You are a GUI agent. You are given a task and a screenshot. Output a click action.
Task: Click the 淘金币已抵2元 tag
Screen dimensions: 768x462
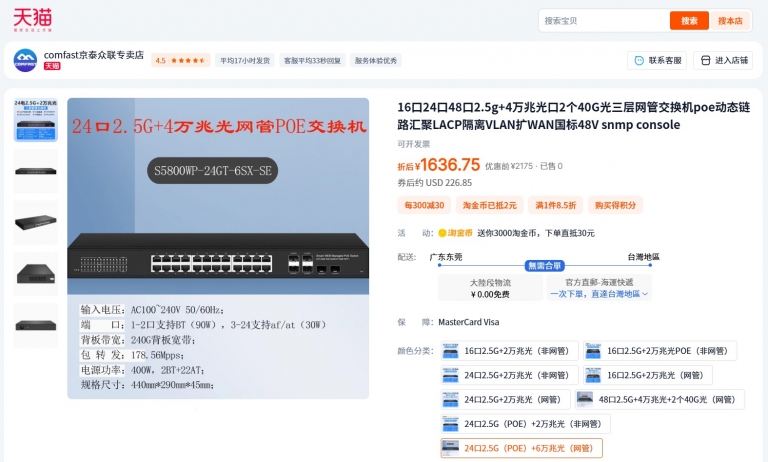click(x=490, y=205)
